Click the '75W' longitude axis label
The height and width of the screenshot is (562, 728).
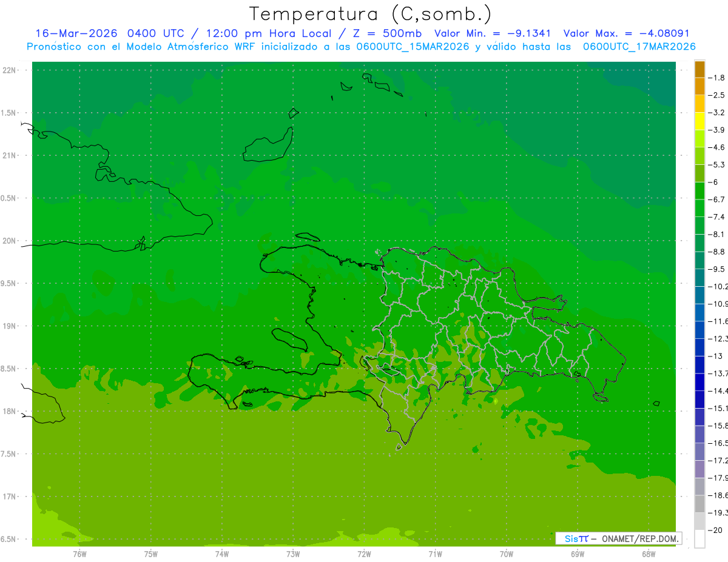click(x=151, y=554)
